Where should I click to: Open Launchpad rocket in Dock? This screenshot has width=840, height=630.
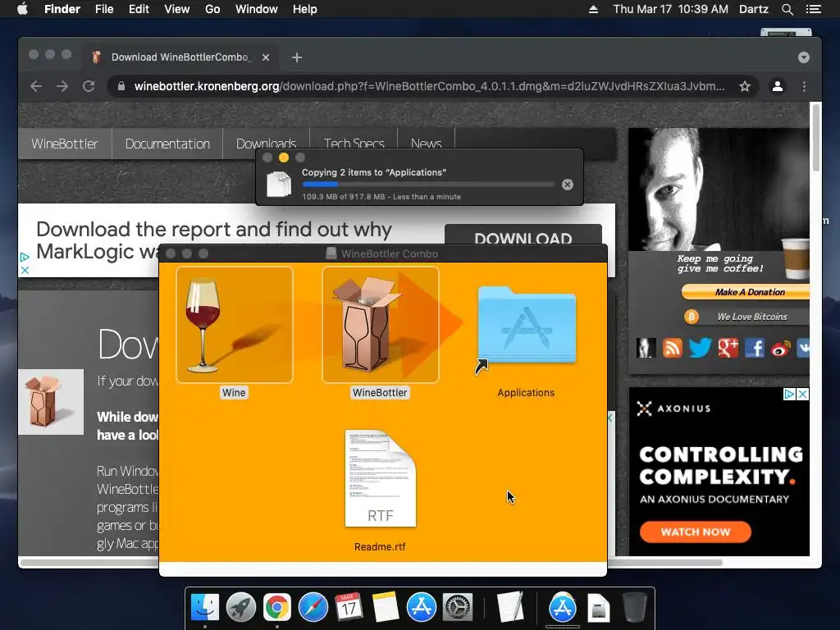(241, 607)
